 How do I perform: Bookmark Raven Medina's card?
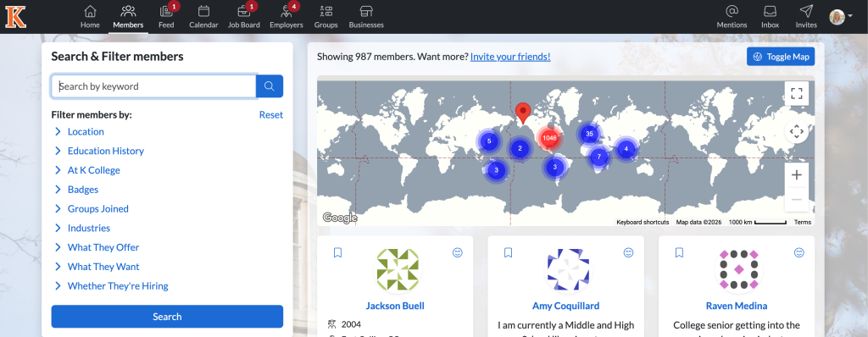679,253
